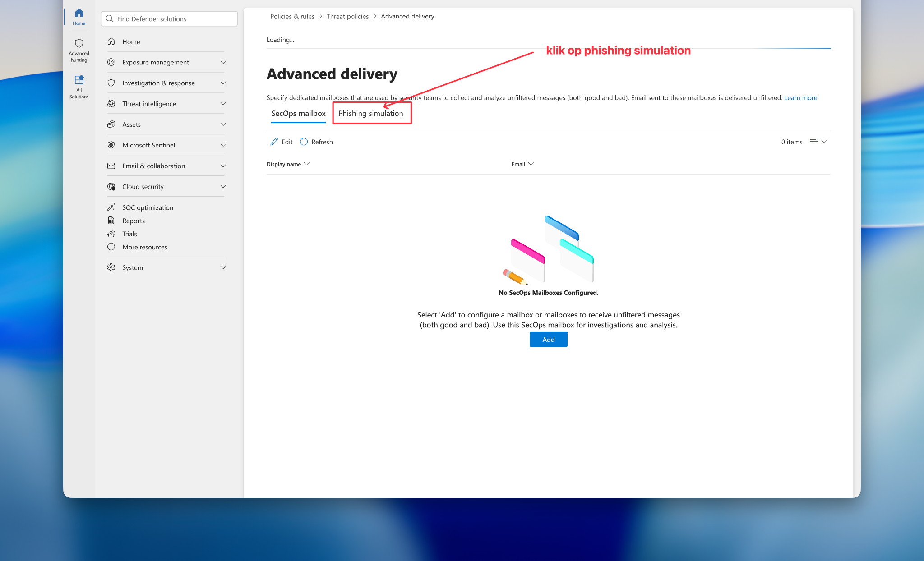Go to Home in the left rail
Image resolution: width=924 pixels, height=561 pixels.
click(79, 17)
